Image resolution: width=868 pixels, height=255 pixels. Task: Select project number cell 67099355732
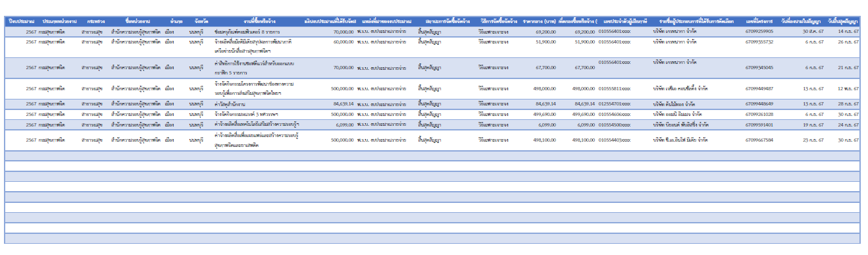click(759, 42)
